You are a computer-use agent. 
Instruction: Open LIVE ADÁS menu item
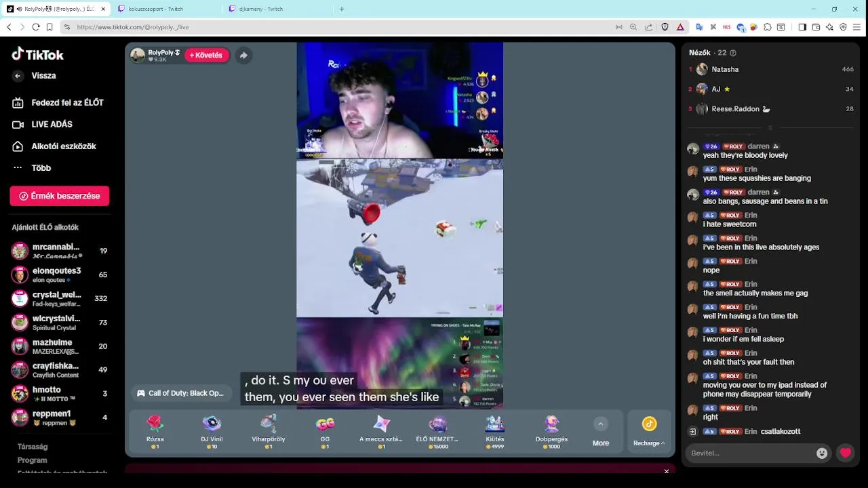coord(43,124)
